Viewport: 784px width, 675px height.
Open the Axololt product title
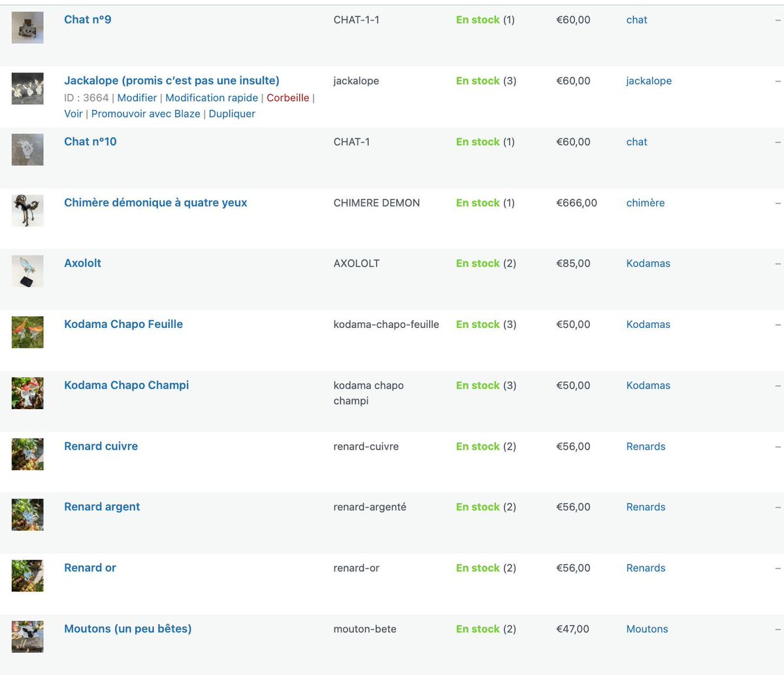point(83,263)
